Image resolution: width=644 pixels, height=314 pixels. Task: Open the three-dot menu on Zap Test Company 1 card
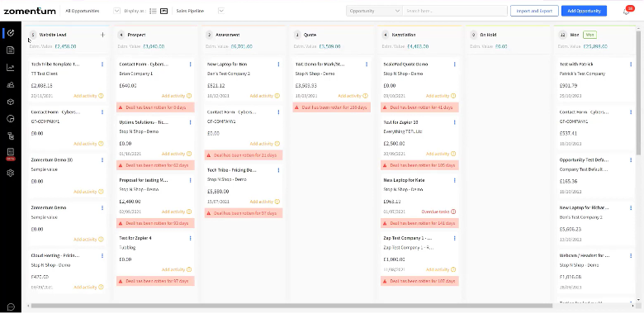[x=454, y=238]
